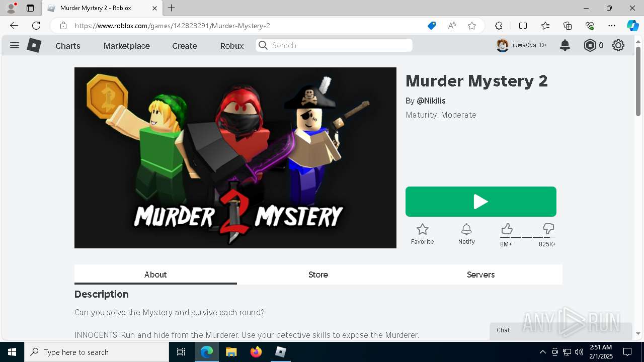
Task: Open the Roblox app on the taskbar
Action: click(280, 352)
